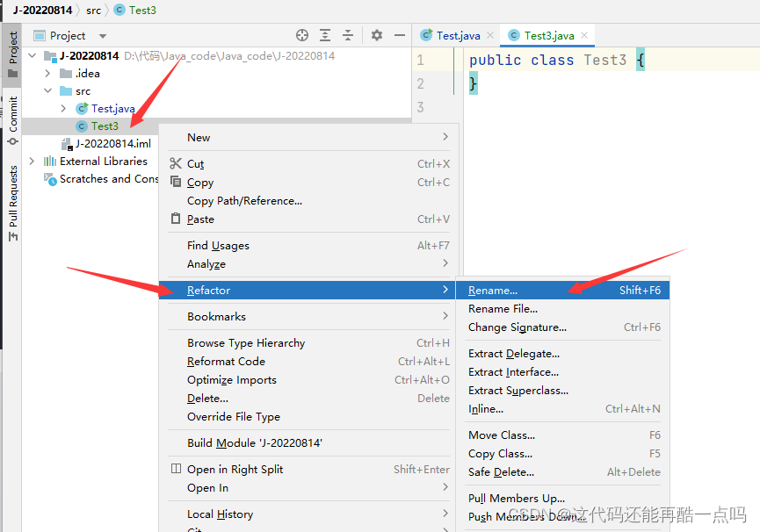The width and height of the screenshot is (760, 532).
Task: Collapse the src folder
Action: tap(47, 90)
